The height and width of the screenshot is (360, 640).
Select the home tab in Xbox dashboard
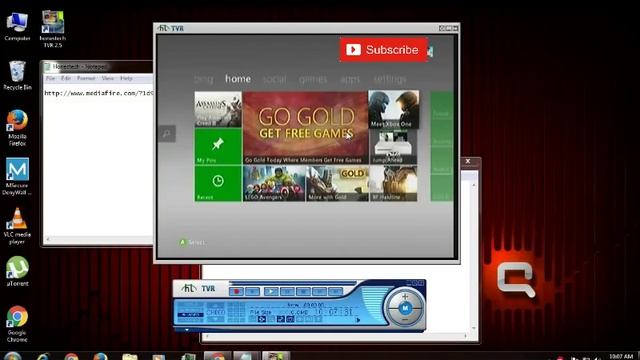(238, 79)
